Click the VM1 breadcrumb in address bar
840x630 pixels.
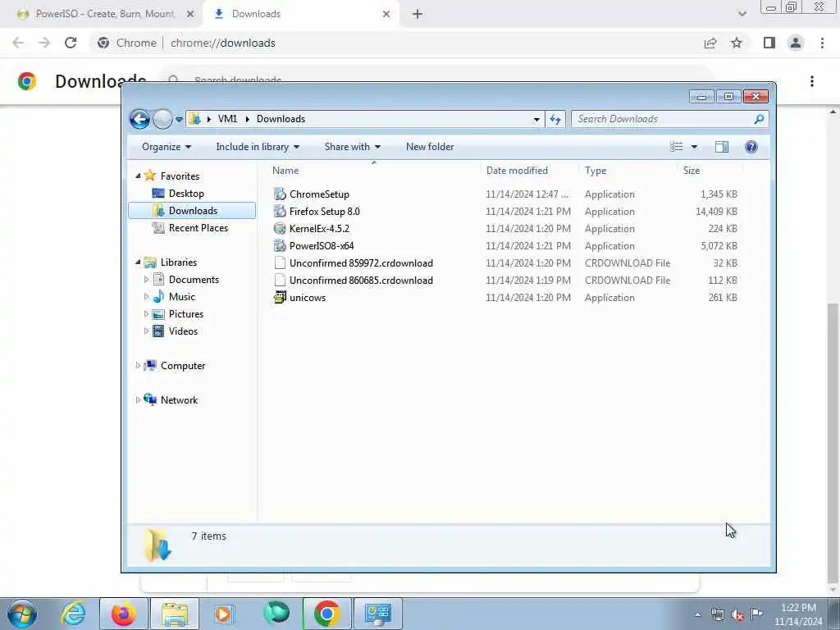227,119
